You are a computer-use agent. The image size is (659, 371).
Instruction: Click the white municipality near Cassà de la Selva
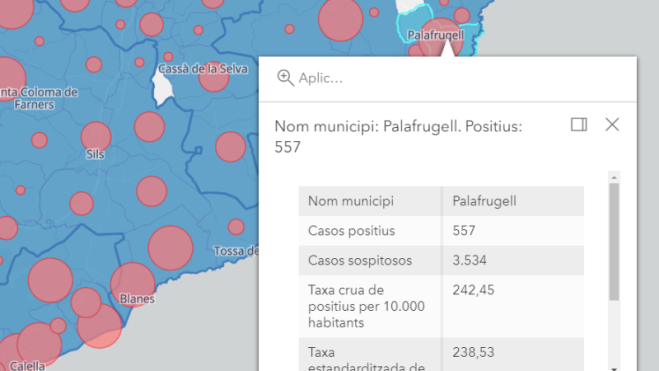pyautogui.click(x=163, y=87)
